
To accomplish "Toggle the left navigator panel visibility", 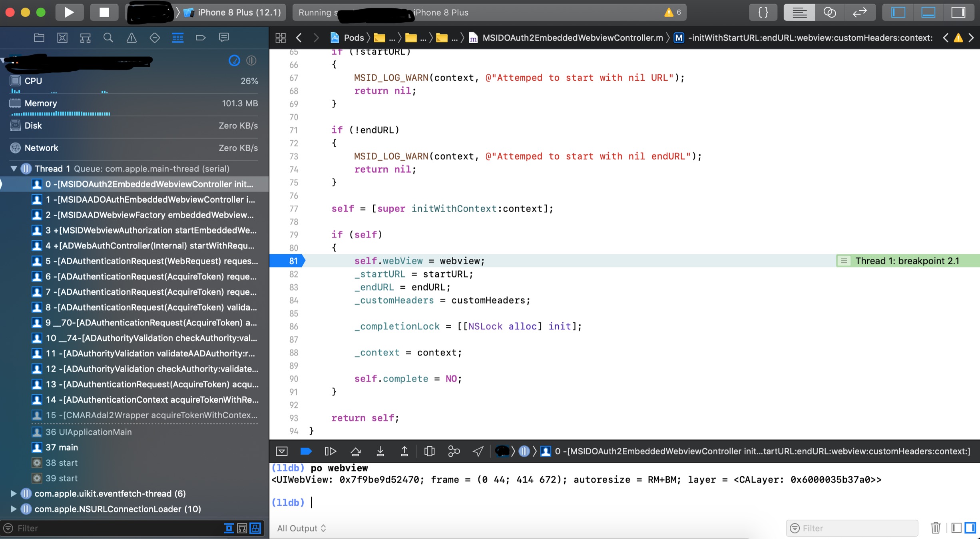I will tap(898, 12).
